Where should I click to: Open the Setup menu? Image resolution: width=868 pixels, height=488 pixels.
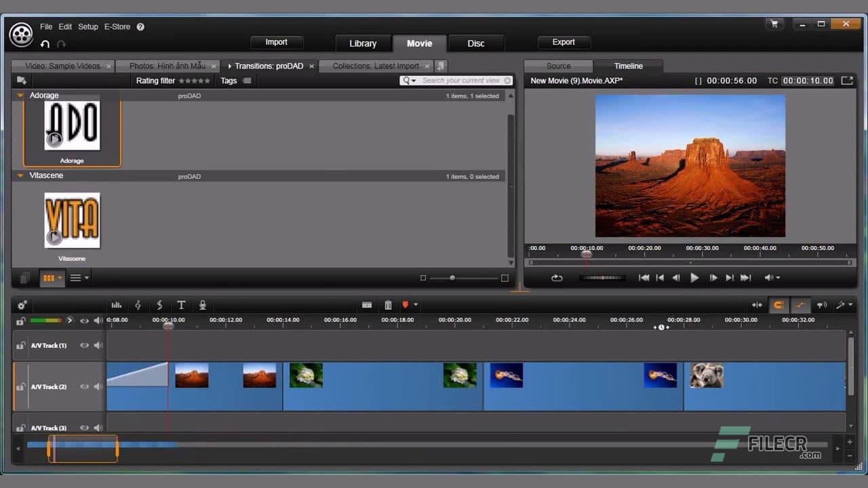point(88,26)
